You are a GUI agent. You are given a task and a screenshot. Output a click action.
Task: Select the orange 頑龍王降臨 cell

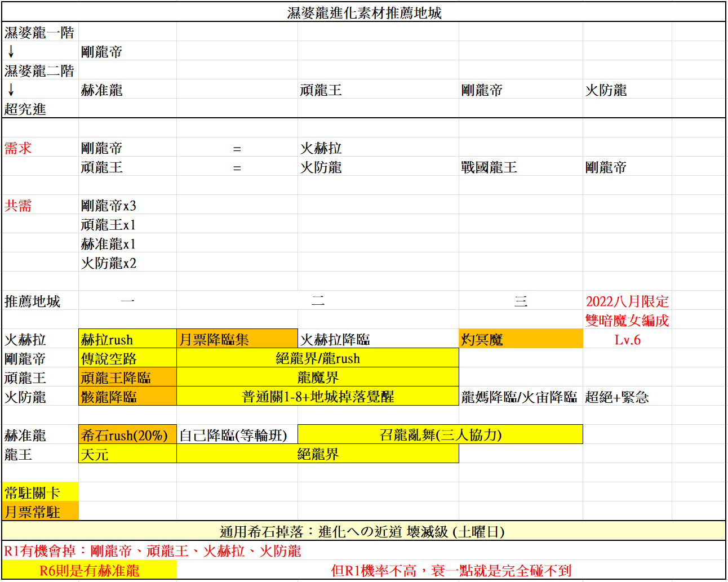[x=127, y=377]
